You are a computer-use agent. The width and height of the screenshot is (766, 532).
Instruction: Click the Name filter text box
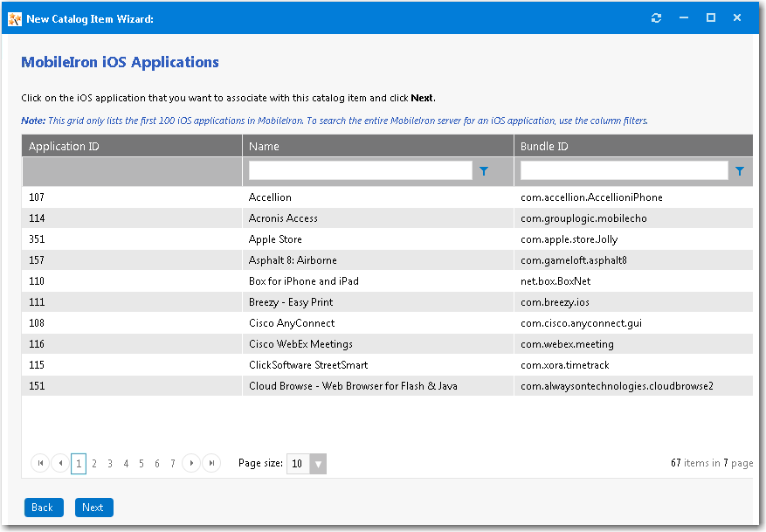point(360,170)
